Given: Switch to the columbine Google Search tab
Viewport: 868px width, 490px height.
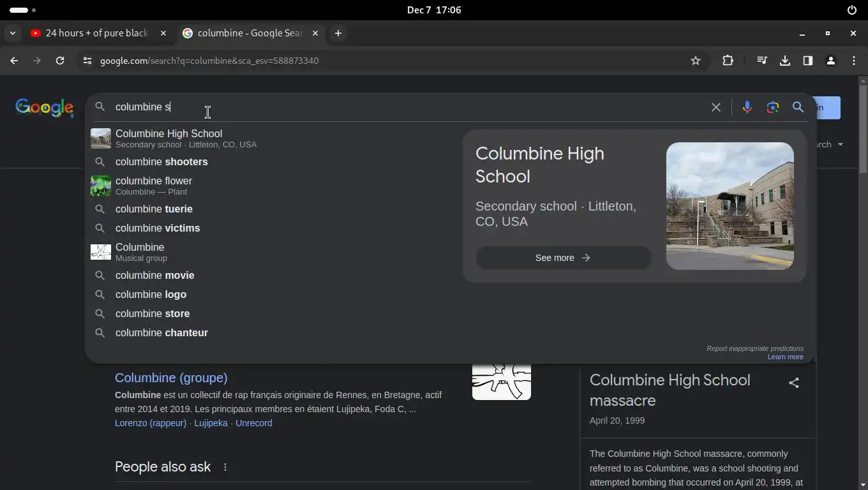Looking at the screenshot, I should click(250, 33).
